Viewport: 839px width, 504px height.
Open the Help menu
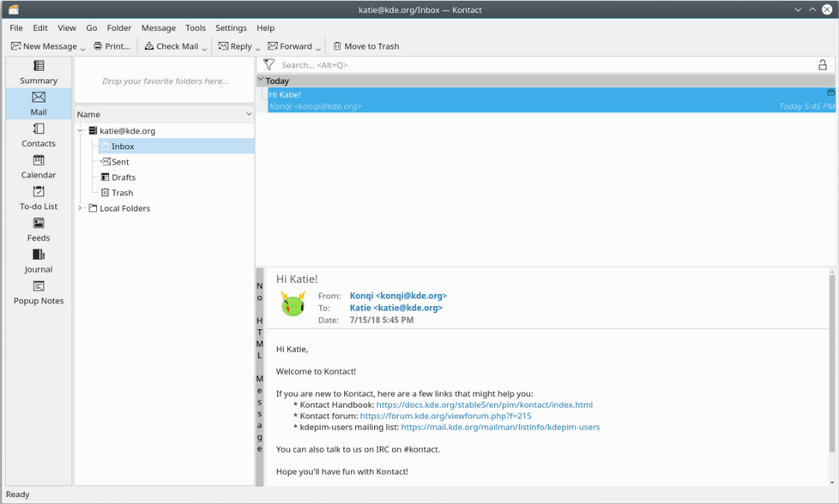(x=265, y=27)
